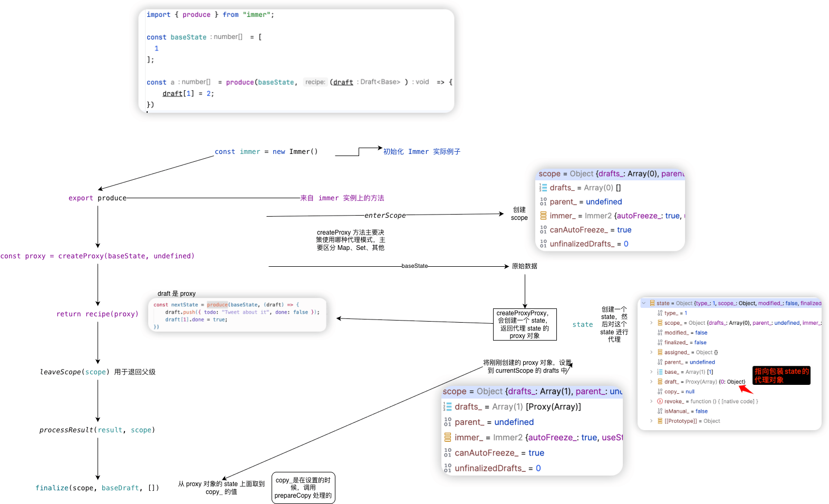Expand the revoke_ function node

[x=651, y=401]
